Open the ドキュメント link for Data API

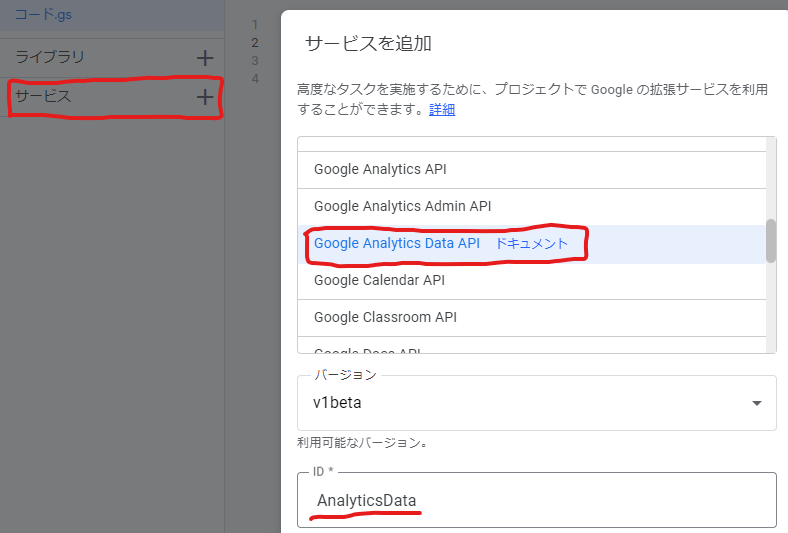[x=532, y=244]
